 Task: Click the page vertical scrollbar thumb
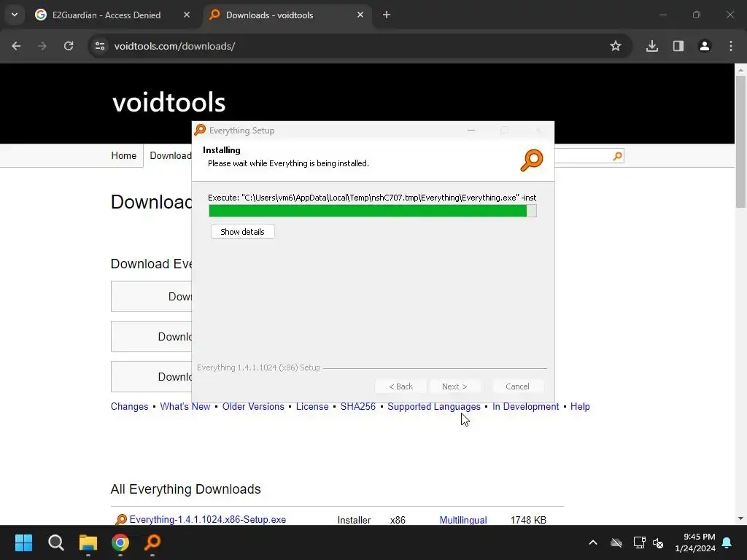pos(740,141)
